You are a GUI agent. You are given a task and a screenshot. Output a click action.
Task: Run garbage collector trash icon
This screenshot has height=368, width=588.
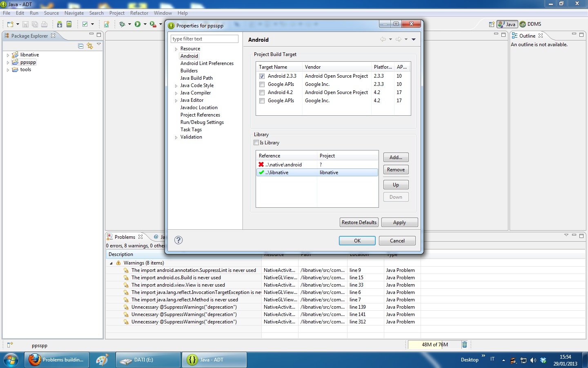(464, 345)
